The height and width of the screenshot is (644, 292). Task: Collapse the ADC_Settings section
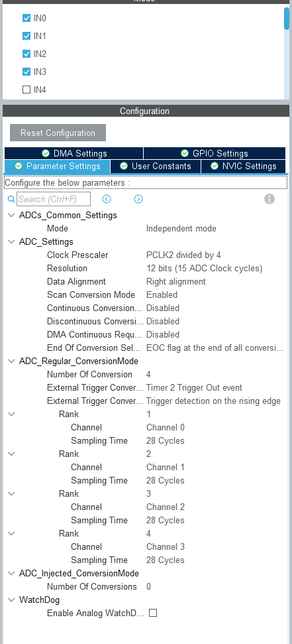11,241
